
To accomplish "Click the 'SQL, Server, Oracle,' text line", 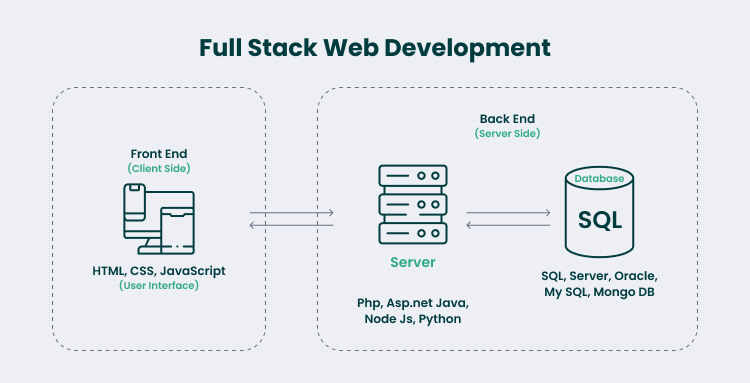I will click(x=599, y=276).
